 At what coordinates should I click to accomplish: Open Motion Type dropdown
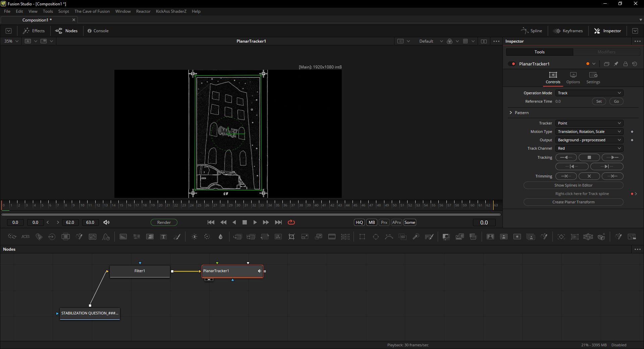point(589,132)
